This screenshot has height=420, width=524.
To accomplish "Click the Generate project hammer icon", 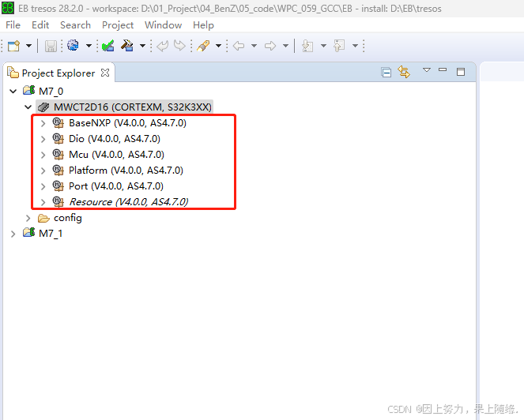I will (x=127, y=46).
